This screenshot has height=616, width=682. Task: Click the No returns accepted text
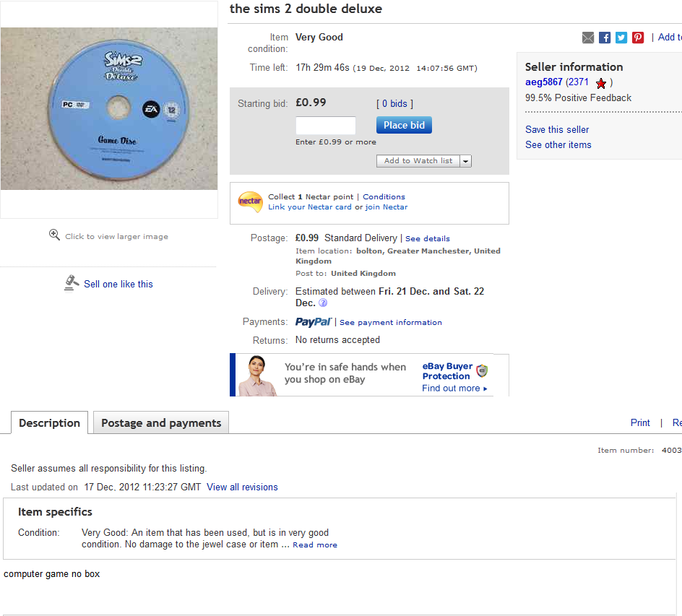click(337, 340)
